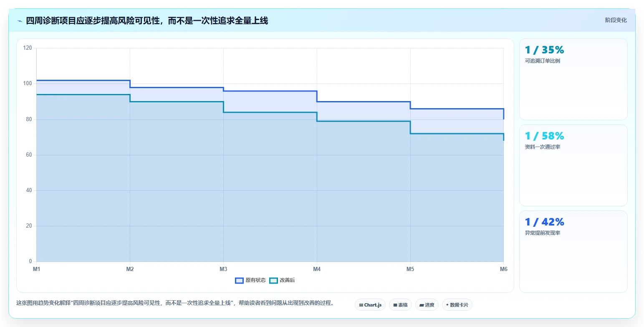The width and height of the screenshot is (644, 327).
Task: Open the 可追溯订单比例 metric card
Action: (x=573, y=79)
